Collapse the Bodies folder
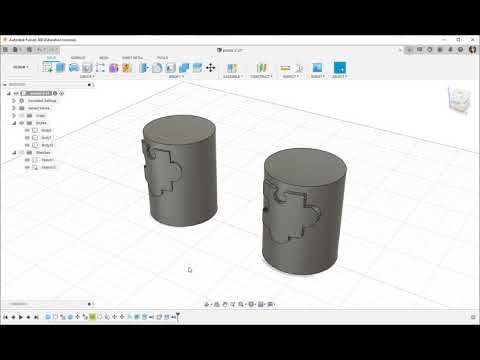The image size is (480, 360). coord(14,123)
